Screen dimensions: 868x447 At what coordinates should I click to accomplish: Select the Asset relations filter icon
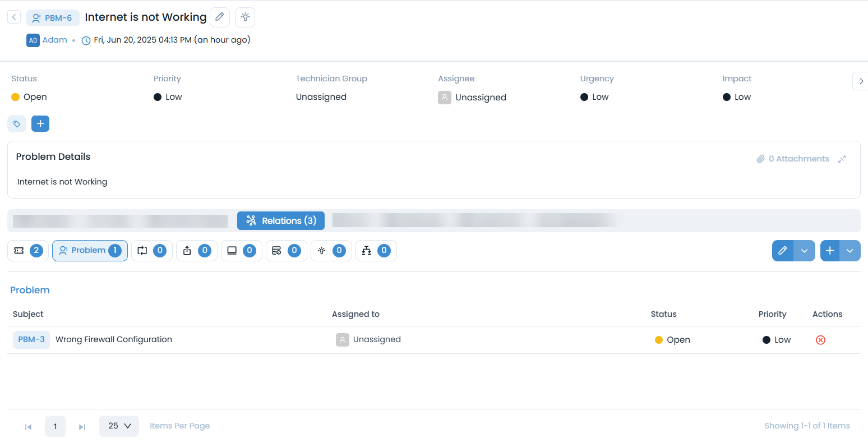241,251
